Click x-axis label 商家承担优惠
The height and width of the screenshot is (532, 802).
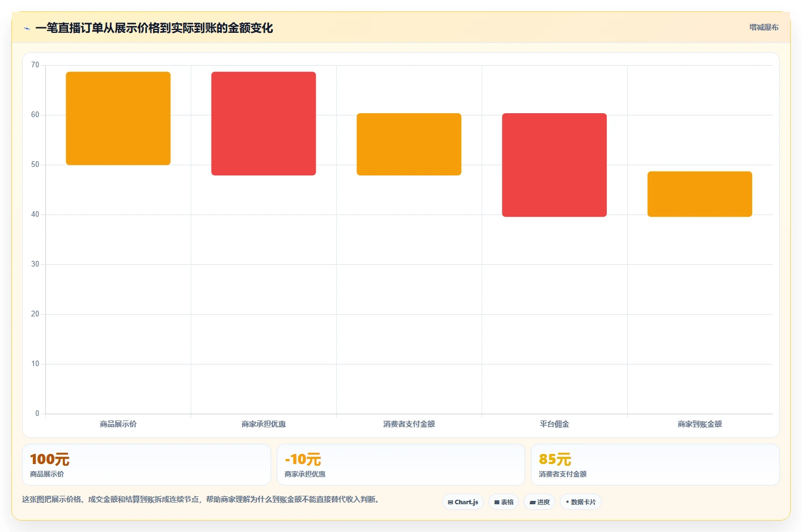(264, 424)
